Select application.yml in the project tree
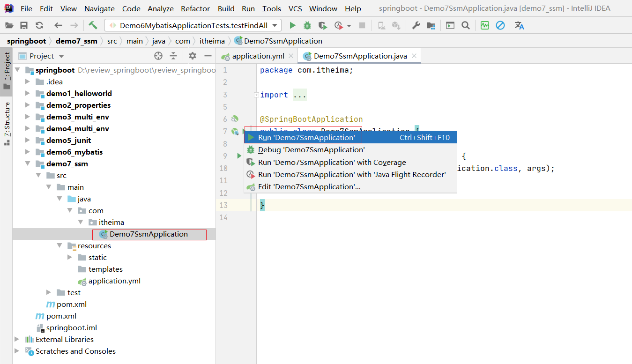632x364 pixels. coord(114,281)
